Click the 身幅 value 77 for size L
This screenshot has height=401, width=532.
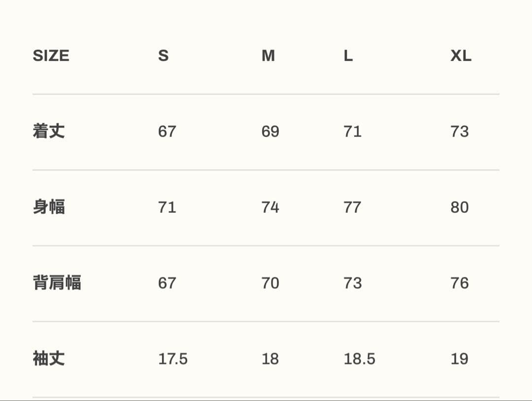352,207
